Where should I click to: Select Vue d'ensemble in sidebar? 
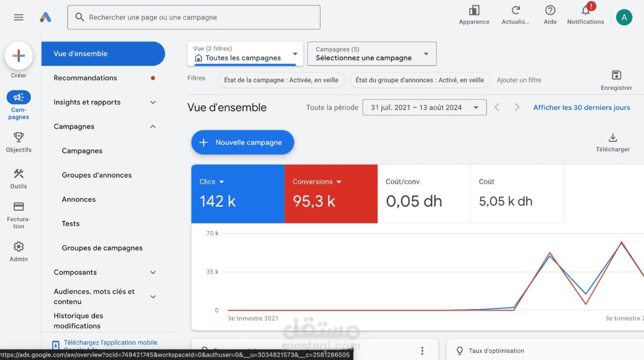point(103,54)
